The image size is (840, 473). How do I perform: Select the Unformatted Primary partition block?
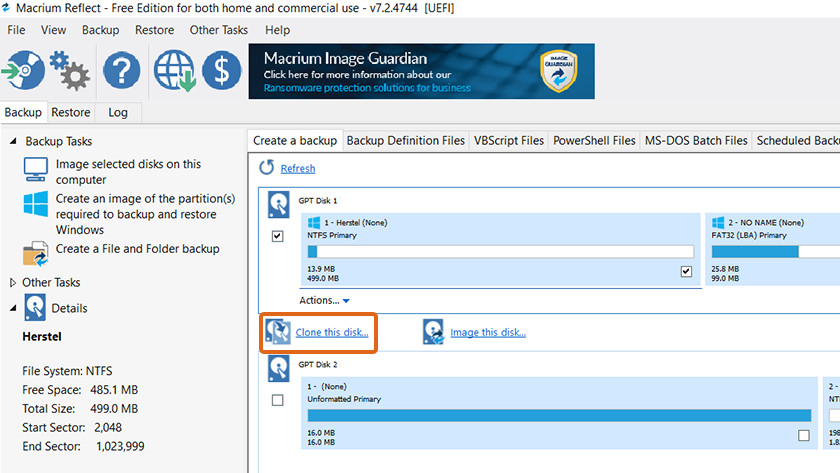click(x=559, y=413)
